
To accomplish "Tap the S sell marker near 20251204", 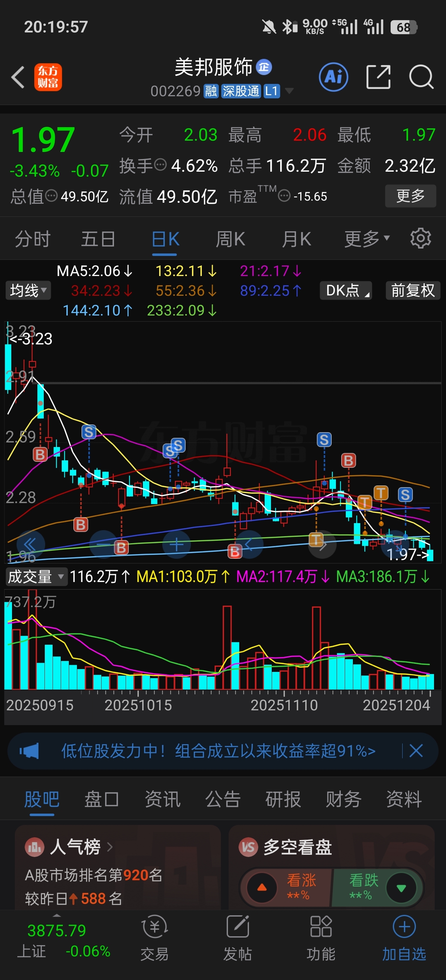I will point(405,495).
